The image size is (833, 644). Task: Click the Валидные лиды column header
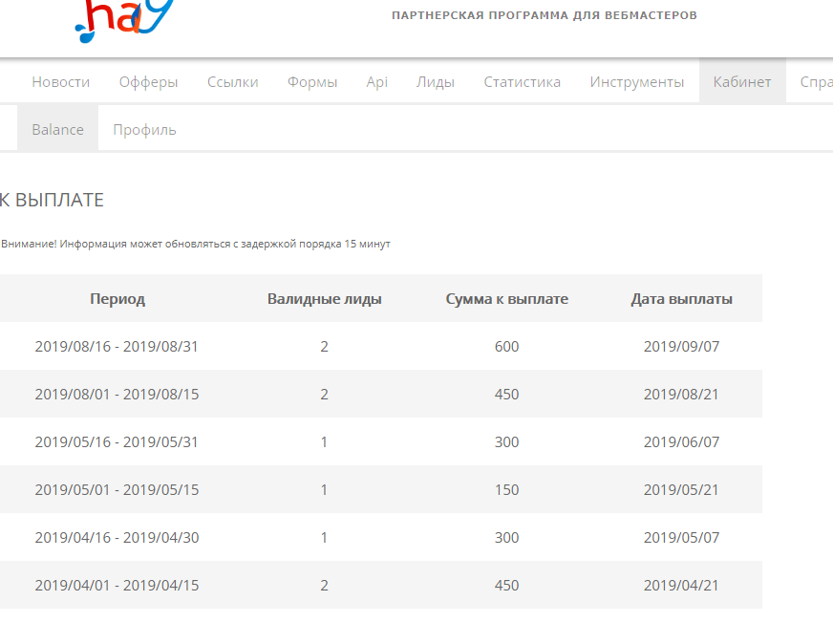(325, 299)
